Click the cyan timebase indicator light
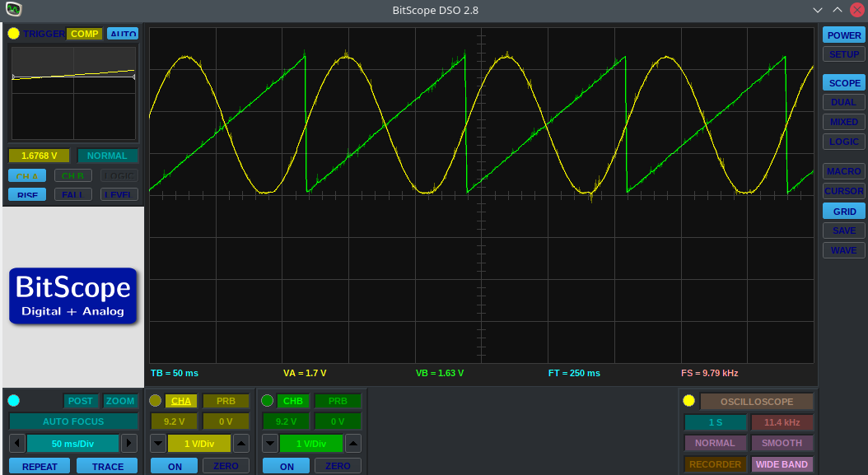 coord(13,401)
